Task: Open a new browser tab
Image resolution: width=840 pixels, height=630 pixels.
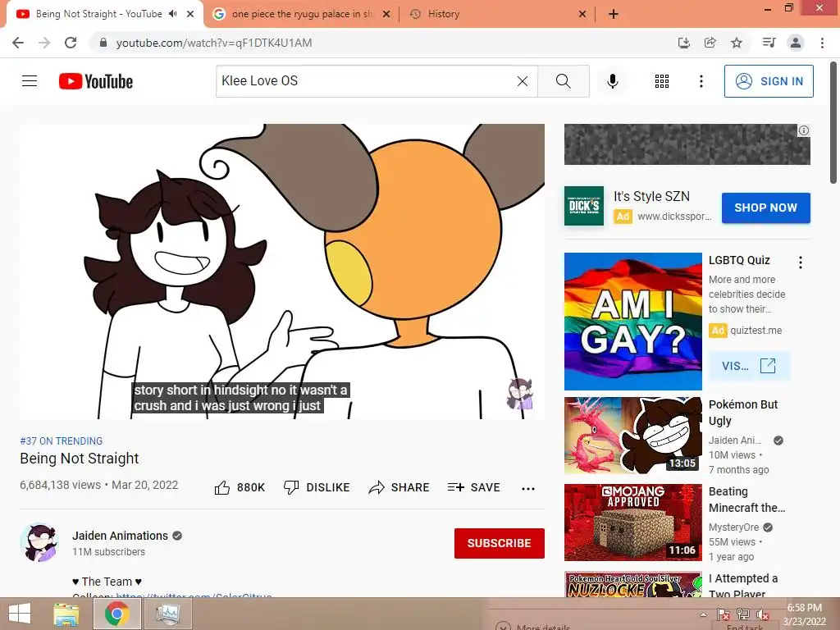Action: pos(614,14)
